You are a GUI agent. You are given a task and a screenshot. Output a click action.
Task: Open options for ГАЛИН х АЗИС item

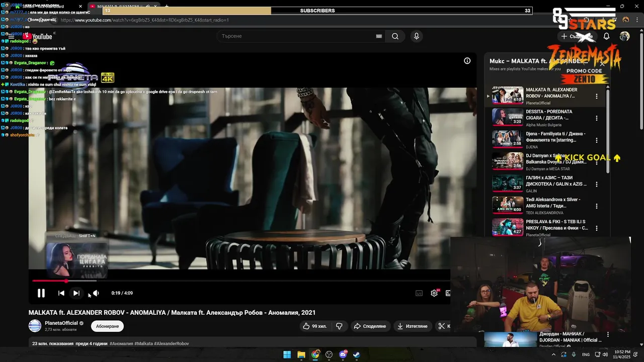point(597,185)
